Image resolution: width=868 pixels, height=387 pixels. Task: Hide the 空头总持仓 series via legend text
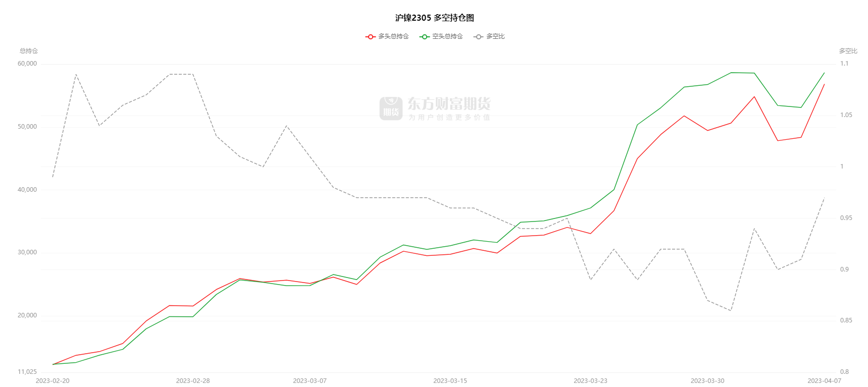[447, 36]
